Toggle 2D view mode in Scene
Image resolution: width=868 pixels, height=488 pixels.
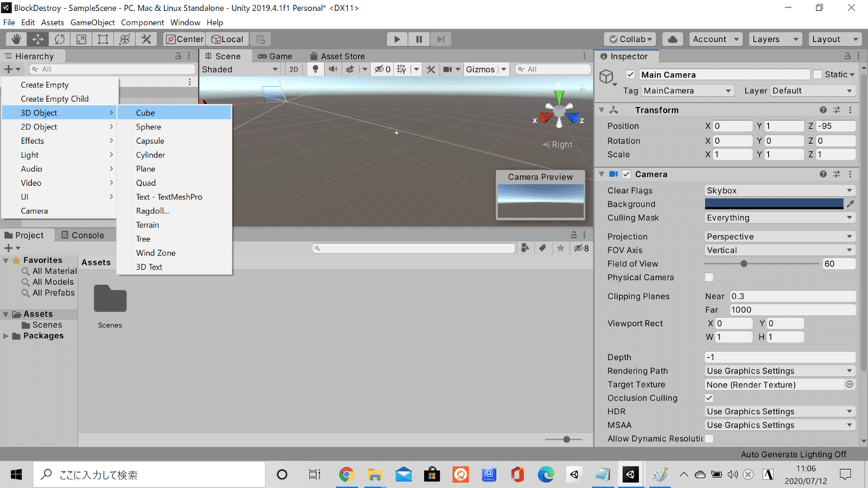tap(294, 69)
